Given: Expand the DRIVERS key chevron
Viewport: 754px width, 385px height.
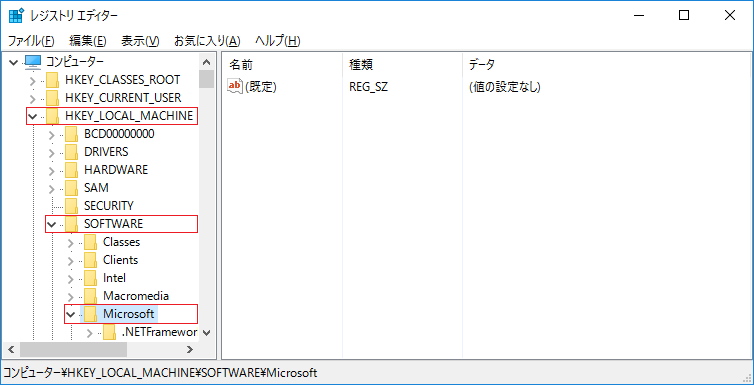Looking at the screenshot, I should tap(52, 152).
